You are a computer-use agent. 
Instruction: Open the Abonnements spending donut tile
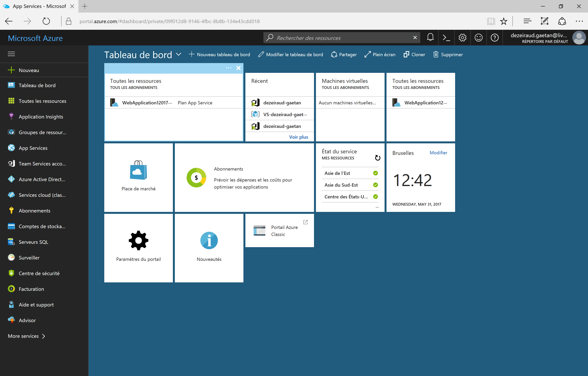pyautogui.click(x=244, y=178)
